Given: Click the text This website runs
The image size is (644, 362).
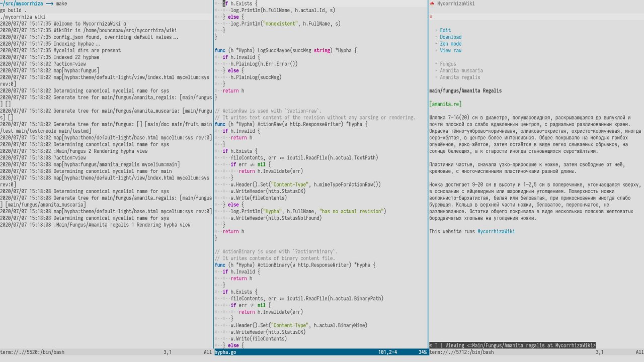Looking at the screenshot, I should click(453, 232).
